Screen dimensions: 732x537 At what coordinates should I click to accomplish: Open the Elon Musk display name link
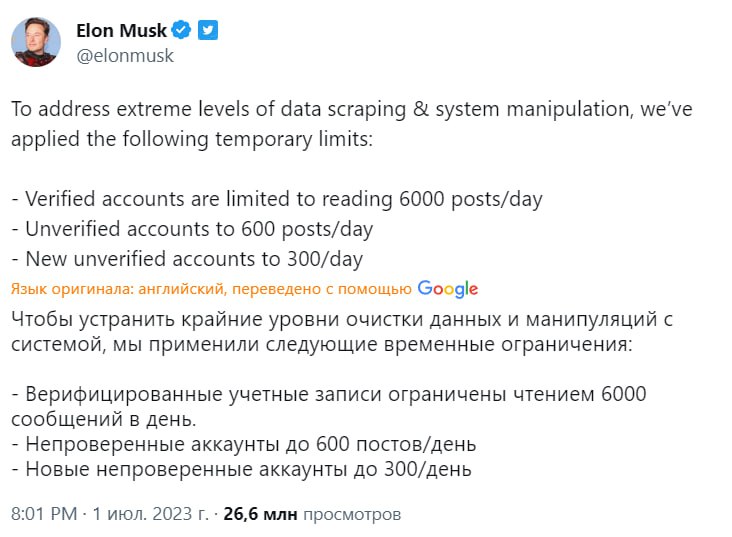(x=122, y=31)
